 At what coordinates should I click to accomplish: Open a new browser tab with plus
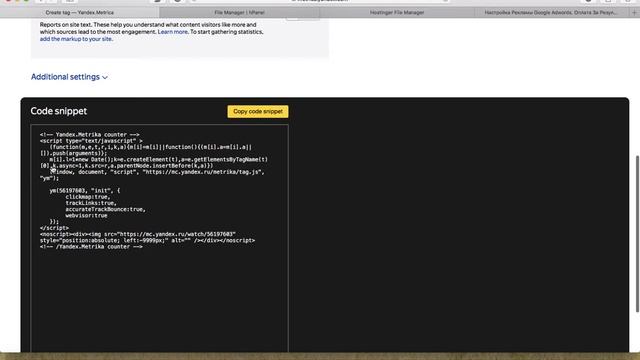point(634,13)
